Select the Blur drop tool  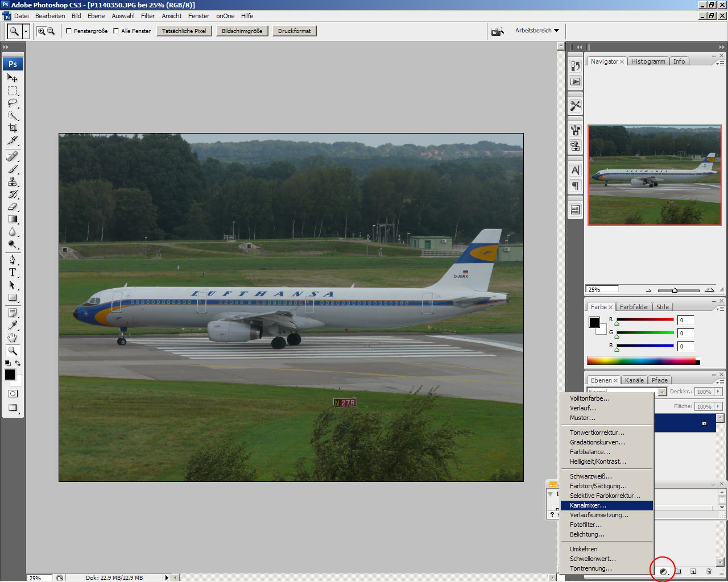(13, 231)
